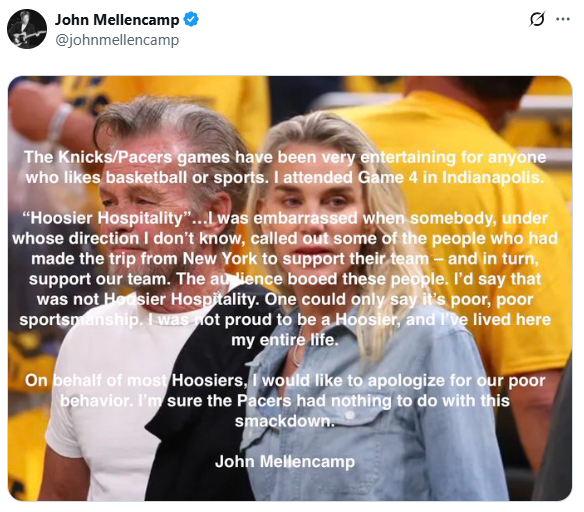Open John Mellencamp's profile avatar
Image resolution: width=584 pixels, height=512 pixels.
27,29
